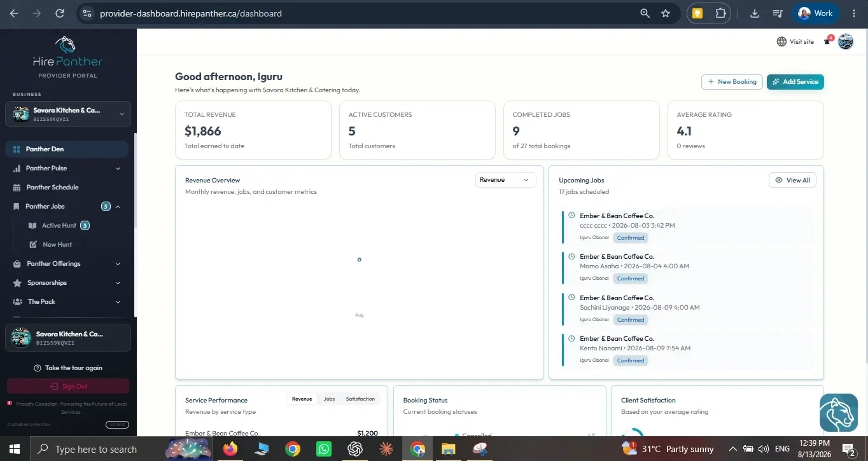Click the zoom magnifier icon in address bar

pyautogui.click(x=645, y=13)
